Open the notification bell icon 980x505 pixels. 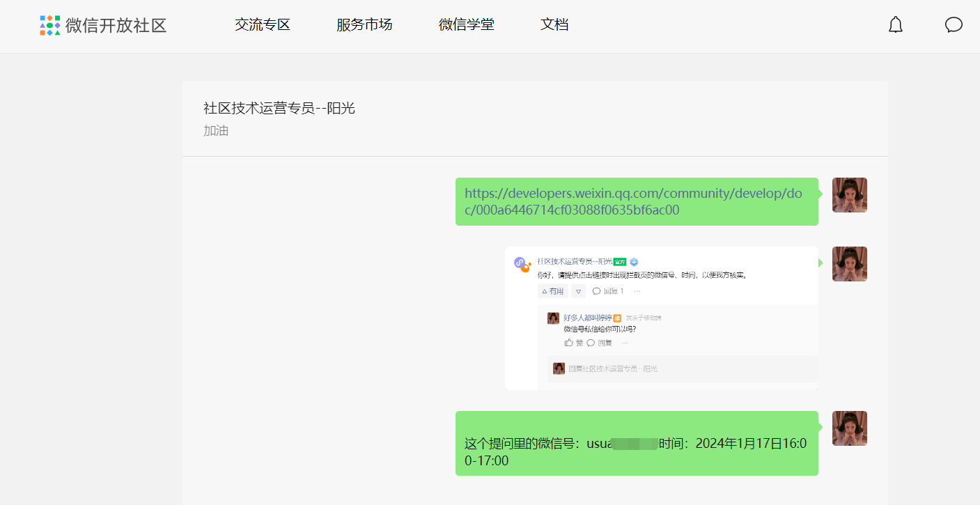pos(896,25)
